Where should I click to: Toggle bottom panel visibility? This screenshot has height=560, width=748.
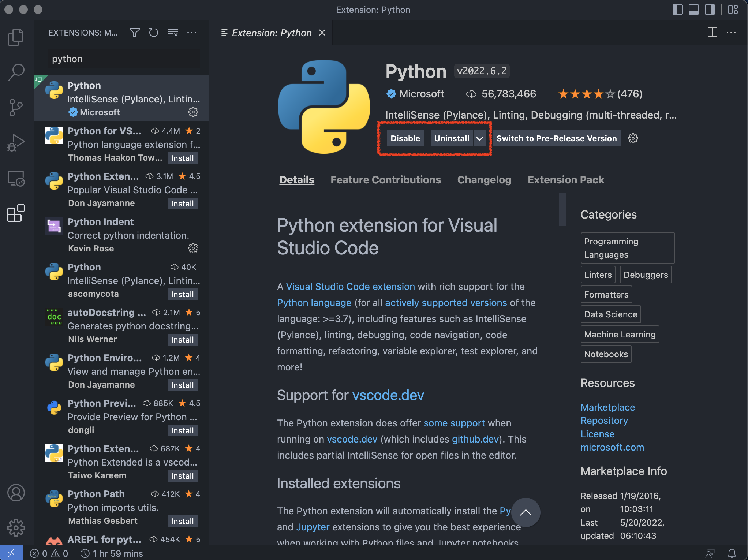click(x=694, y=10)
